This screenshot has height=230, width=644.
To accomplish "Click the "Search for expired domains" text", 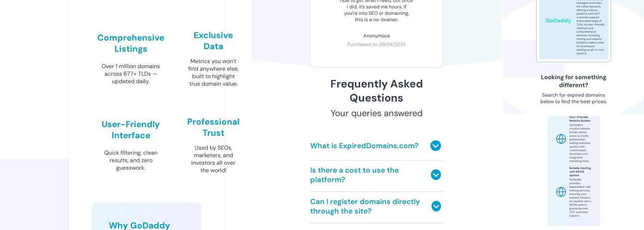I will point(573,98).
